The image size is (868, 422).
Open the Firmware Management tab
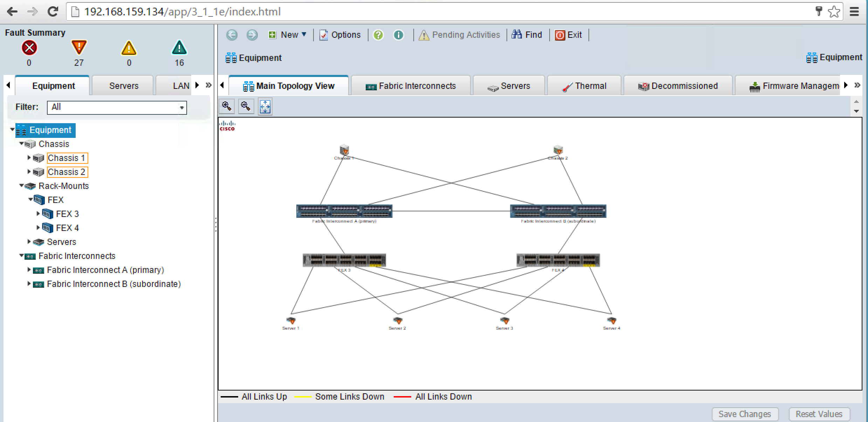(788, 86)
